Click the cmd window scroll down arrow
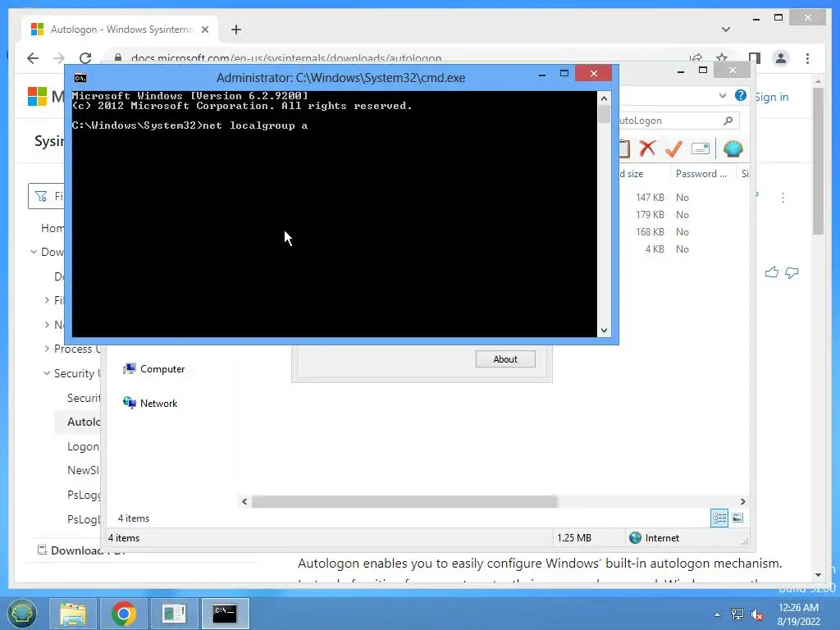Image resolution: width=840 pixels, height=630 pixels. click(x=604, y=331)
